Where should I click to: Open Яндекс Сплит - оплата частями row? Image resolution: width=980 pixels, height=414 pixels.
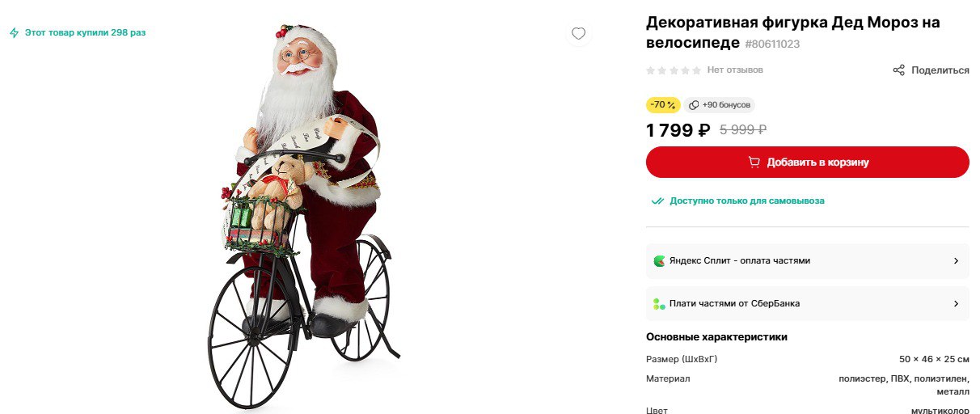pyautogui.click(x=807, y=261)
